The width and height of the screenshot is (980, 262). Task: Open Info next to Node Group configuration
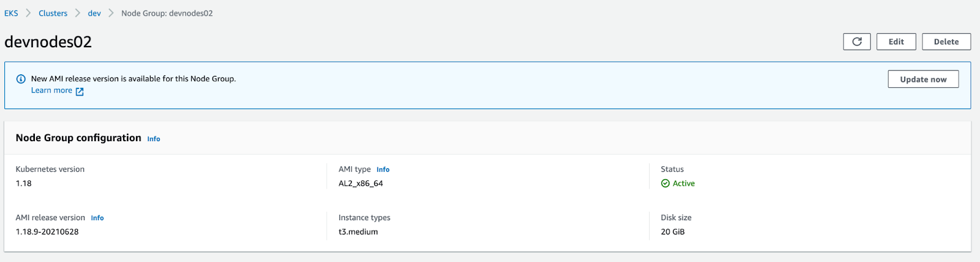click(x=154, y=139)
